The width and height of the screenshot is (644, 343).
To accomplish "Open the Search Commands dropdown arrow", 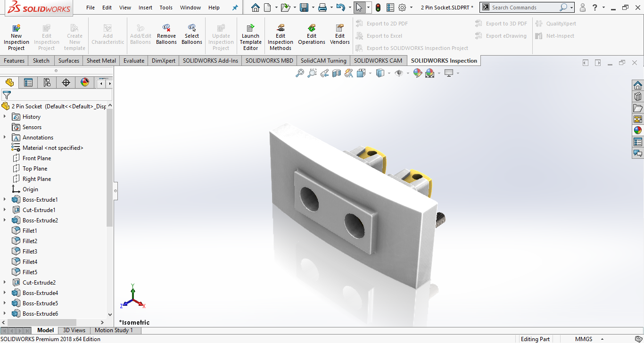I will (x=571, y=8).
